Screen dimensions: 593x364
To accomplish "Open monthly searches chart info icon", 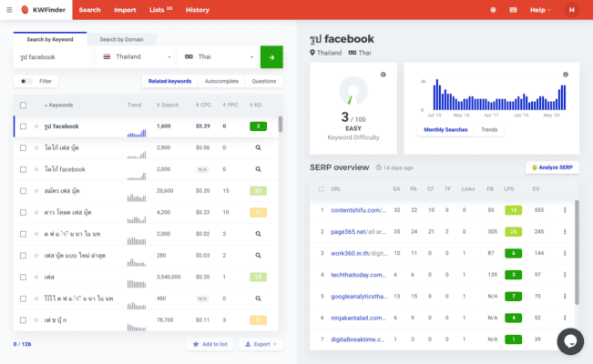I will coord(566,75).
